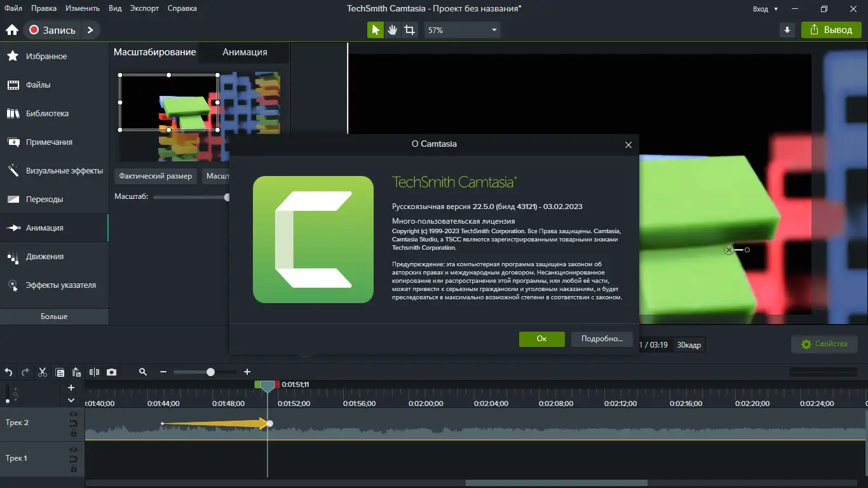Click Подробно in the about dialog
This screenshot has width=868, height=488.
(601, 339)
